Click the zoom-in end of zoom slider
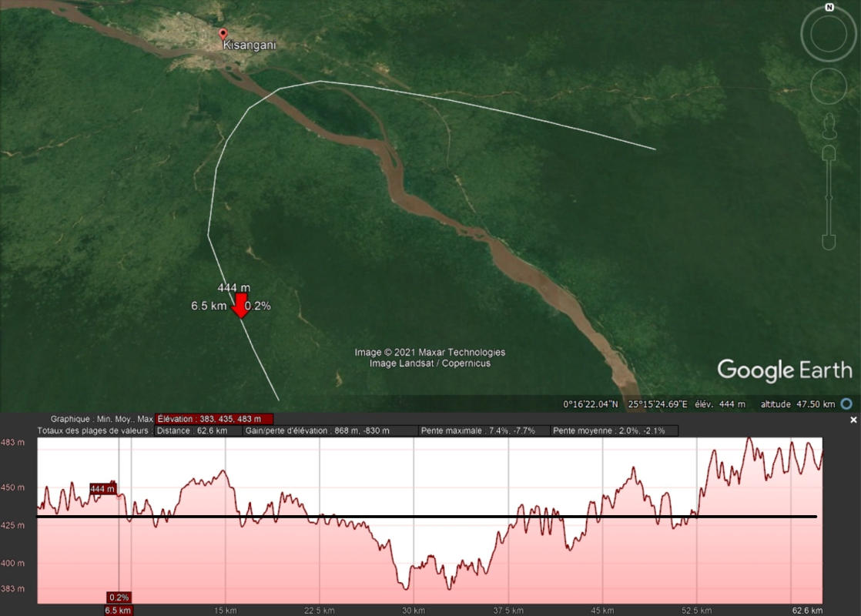 click(x=829, y=153)
